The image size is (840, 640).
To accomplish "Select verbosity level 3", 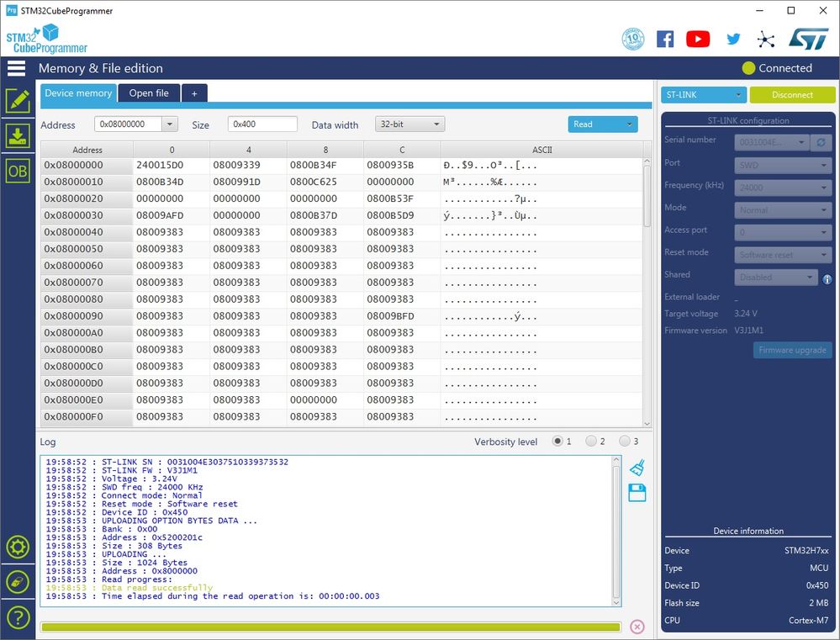I will 624,442.
